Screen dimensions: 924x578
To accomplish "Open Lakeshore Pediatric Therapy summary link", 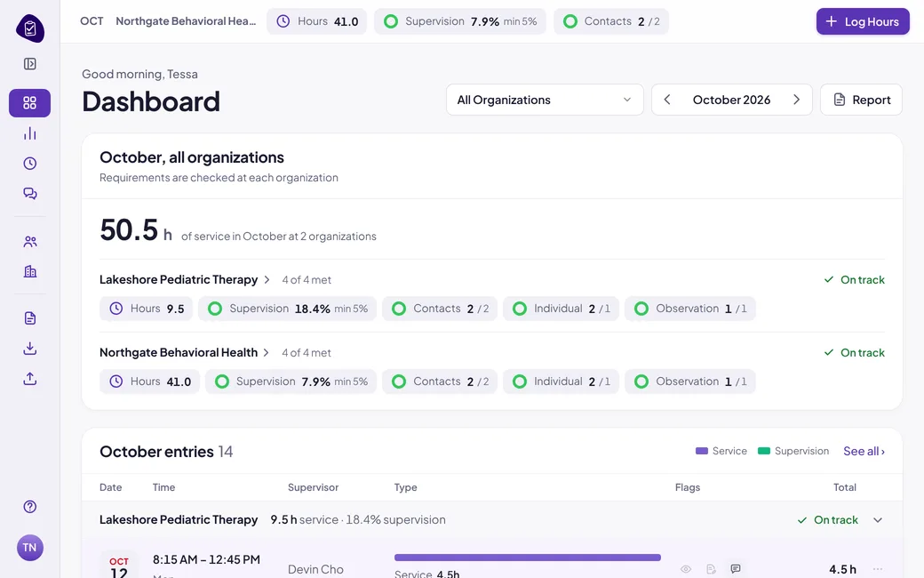I will [x=185, y=279].
